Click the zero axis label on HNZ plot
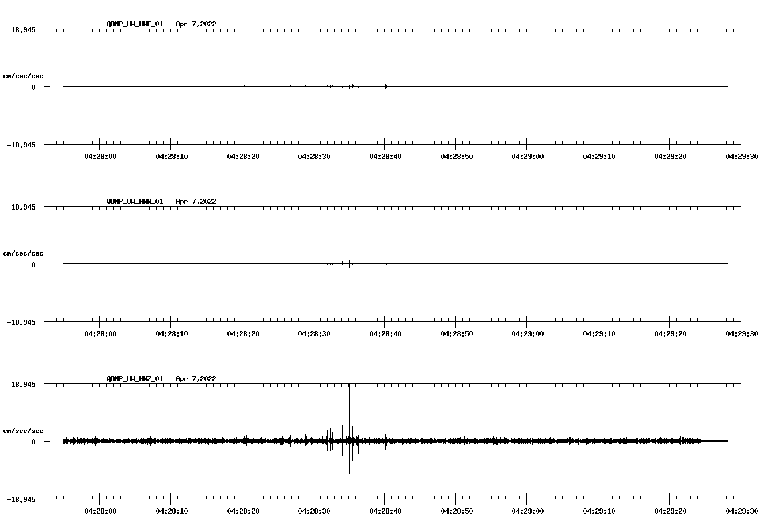This screenshot has width=782, height=532. pyautogui.click(x=33, y=442)
